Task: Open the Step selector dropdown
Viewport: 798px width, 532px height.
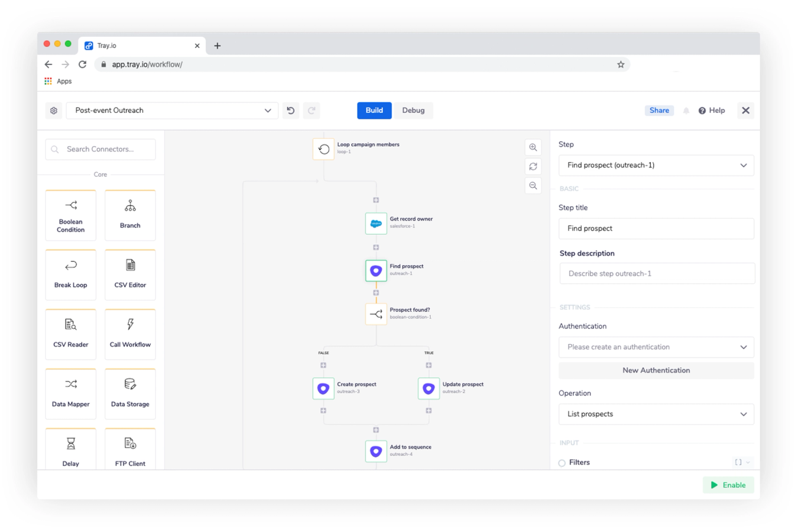Action: (656, 166)
